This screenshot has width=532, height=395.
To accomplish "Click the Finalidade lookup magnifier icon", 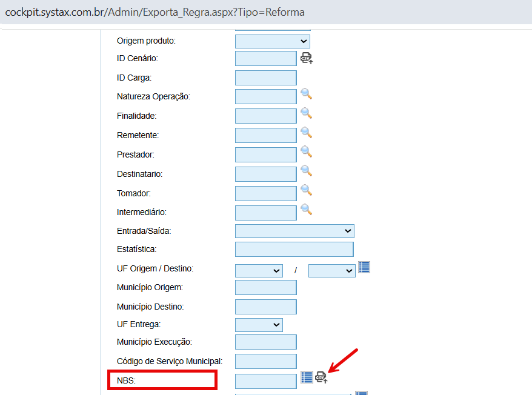I will (x=307, y=113).
